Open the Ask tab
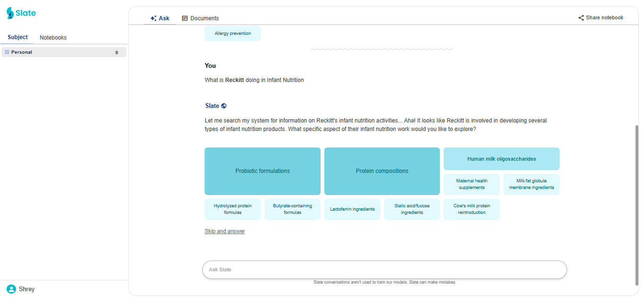The height and width of the screenshot is (302, 644). pos(159,18)
